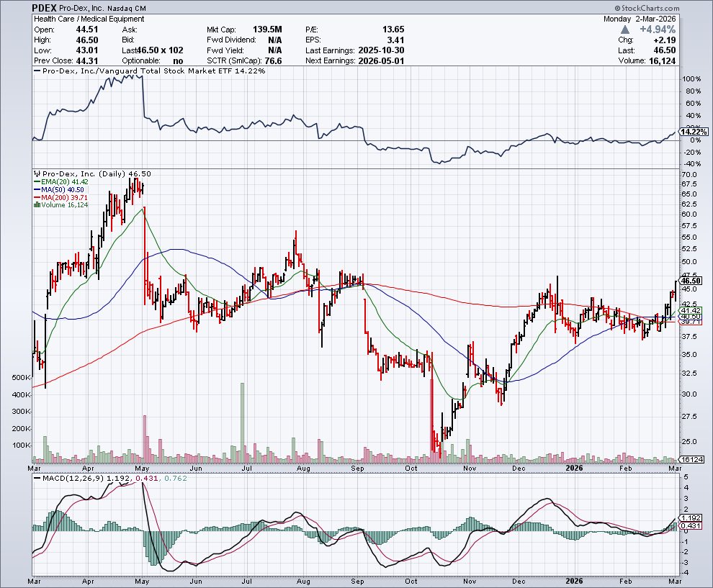
Task: Click the candlestick icon beside Pro-Dex, Inc. (Daily)
Action: point(37,173)
